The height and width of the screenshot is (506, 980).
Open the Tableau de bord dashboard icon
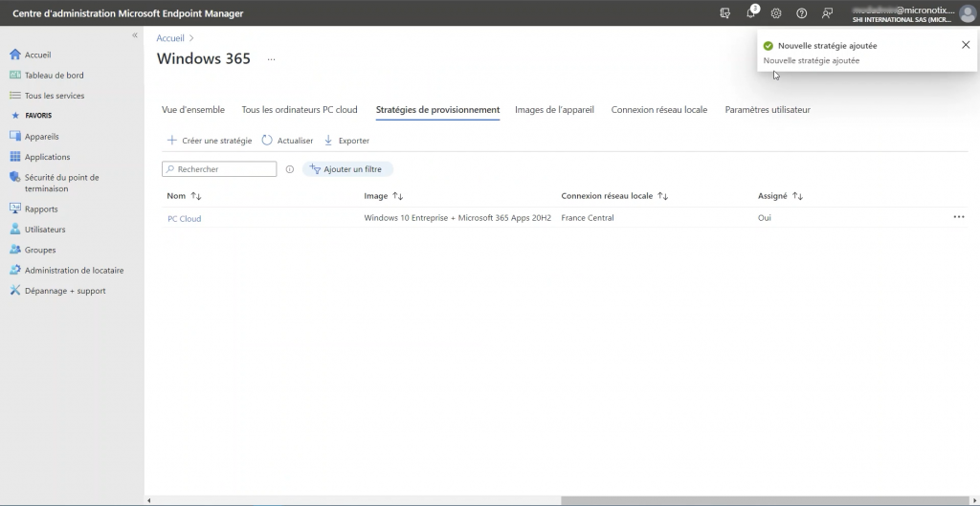(x=15, y=75)
